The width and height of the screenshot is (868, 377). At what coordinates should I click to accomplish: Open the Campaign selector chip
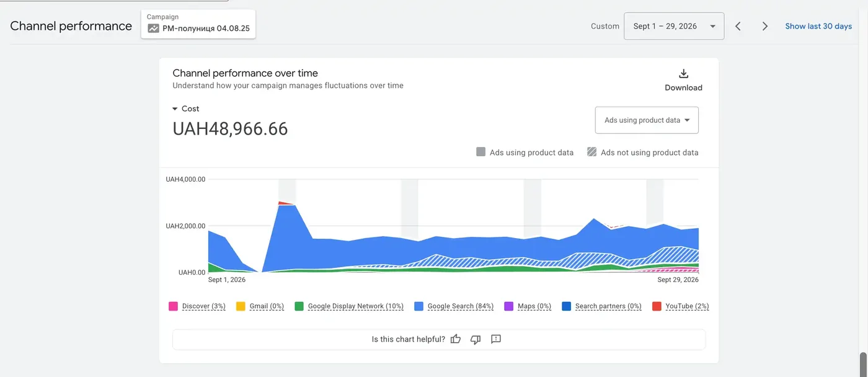198,24
